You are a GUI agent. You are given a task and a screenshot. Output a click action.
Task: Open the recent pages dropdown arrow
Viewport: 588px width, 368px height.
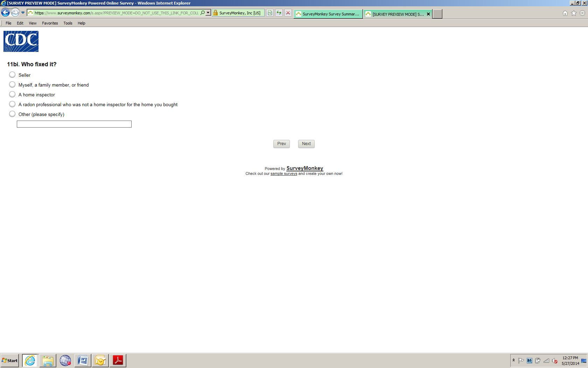tap(23, 13)
